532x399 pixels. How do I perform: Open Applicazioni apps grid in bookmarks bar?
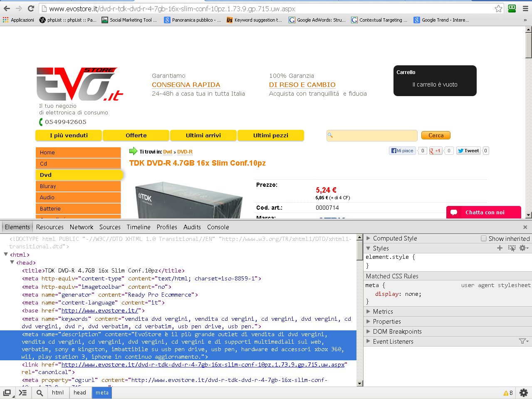(18, 20)
